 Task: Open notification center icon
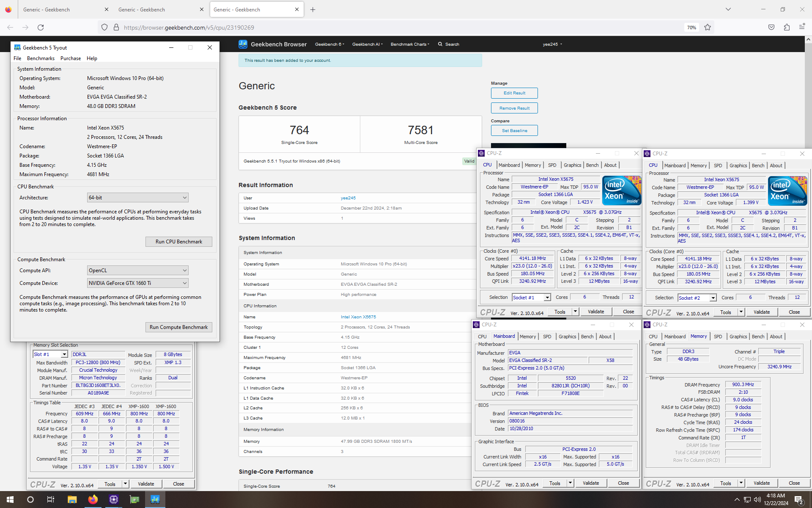[799, 500]
